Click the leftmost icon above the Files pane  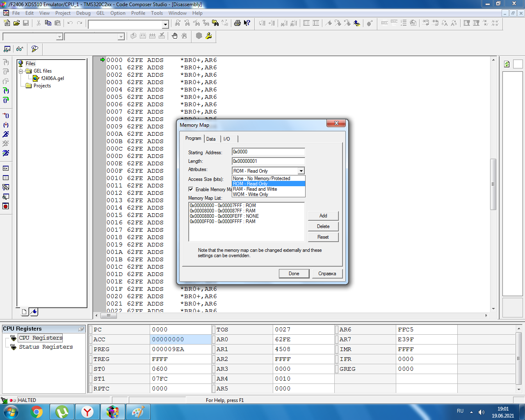coord(7,49)
